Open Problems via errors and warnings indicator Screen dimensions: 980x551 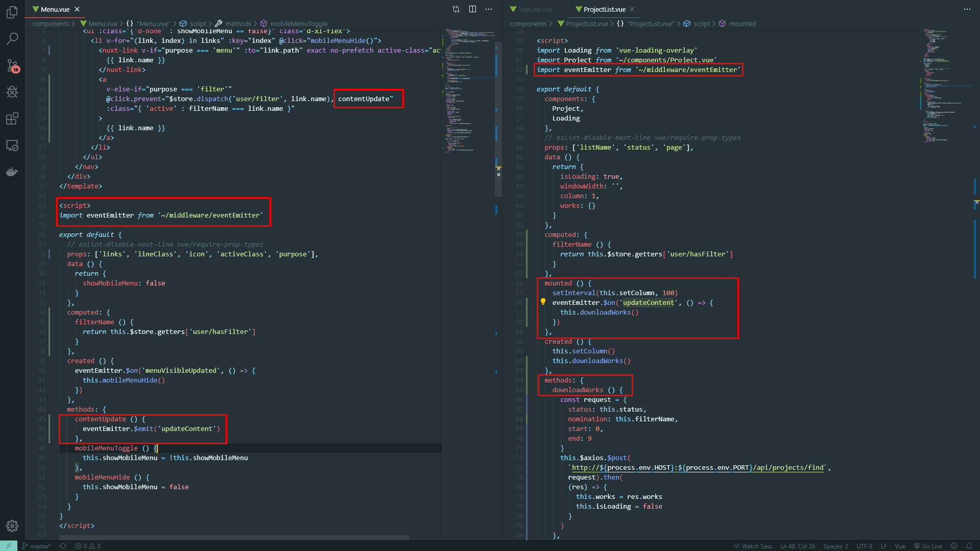tap(88, 546)
